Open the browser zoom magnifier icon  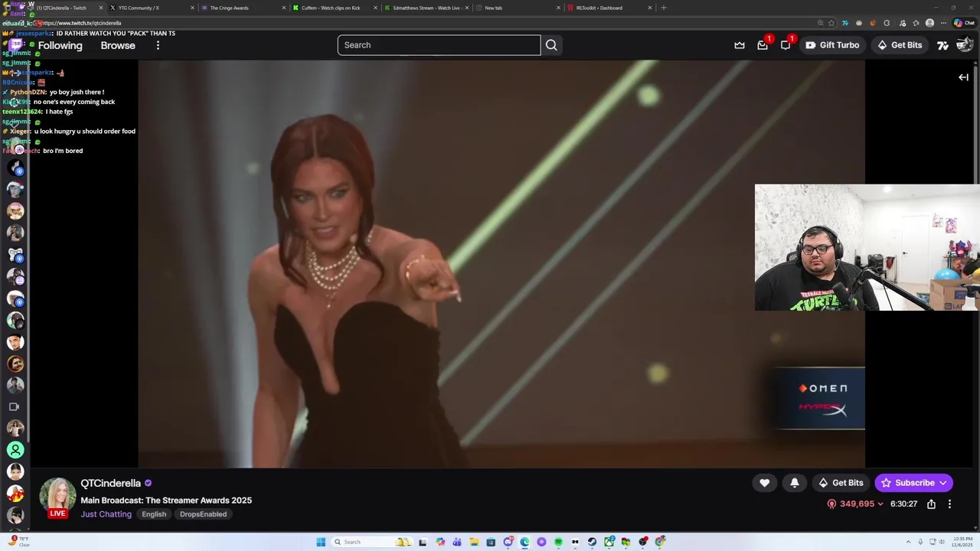pos(821,23)
